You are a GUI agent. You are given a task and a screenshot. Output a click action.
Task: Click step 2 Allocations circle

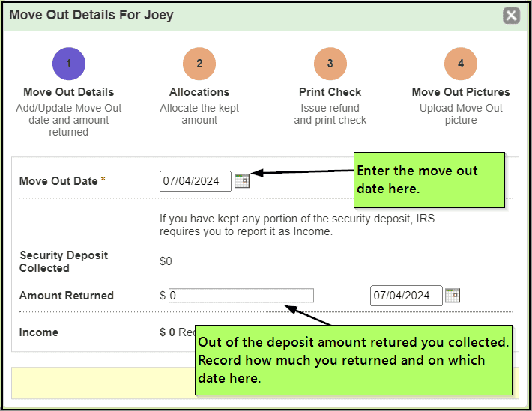(199, 64)
